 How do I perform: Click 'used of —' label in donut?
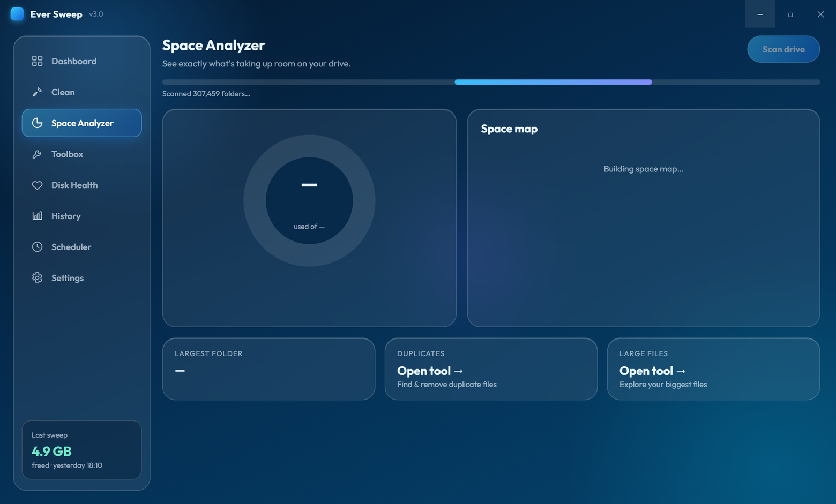[309, 227]
